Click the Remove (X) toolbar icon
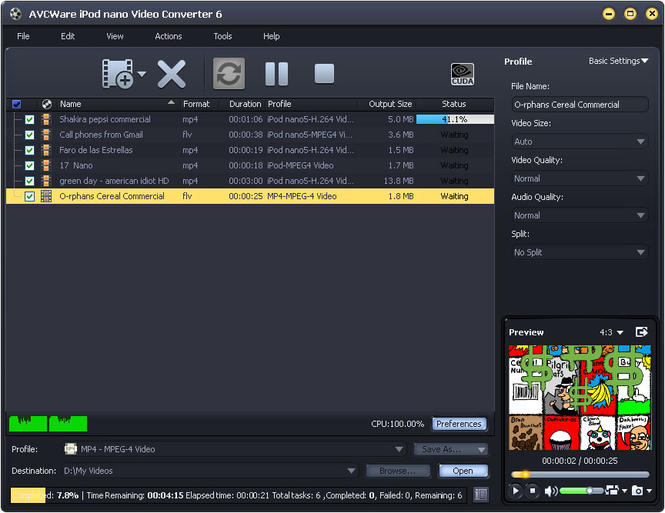This screenshot has width=665, height=513. pos(171,74)
